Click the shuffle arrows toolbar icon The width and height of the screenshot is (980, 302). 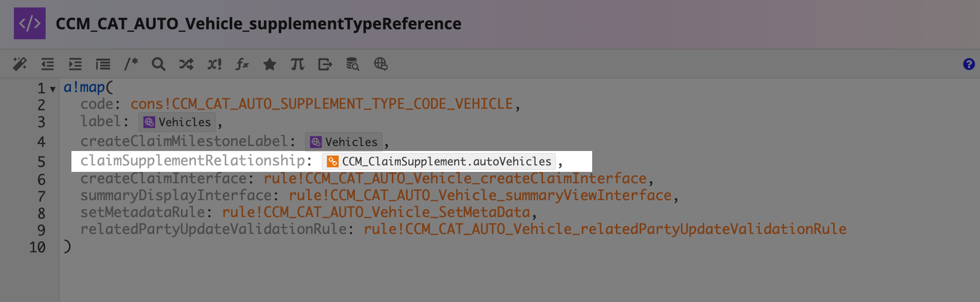186,64
